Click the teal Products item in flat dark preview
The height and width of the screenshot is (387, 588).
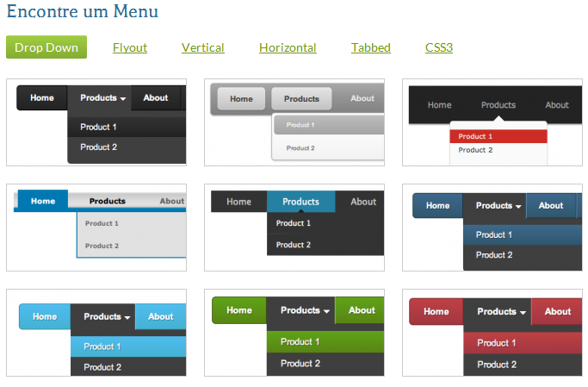300,202
